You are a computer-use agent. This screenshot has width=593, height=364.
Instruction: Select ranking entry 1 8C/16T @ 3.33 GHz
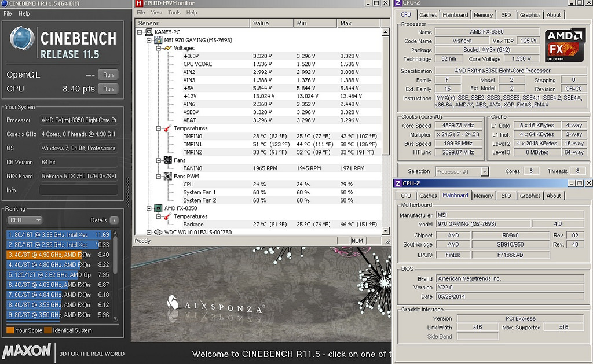point(58,234)
